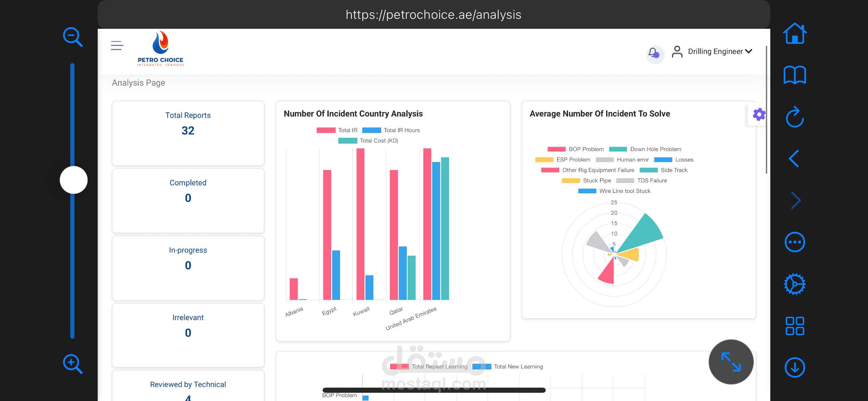Toggle Total New Learning legend

508,366
